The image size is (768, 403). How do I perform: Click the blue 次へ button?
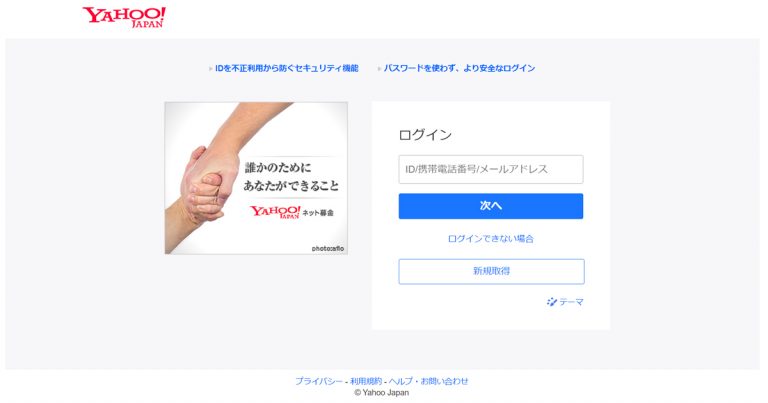click(x=491, y=206)
